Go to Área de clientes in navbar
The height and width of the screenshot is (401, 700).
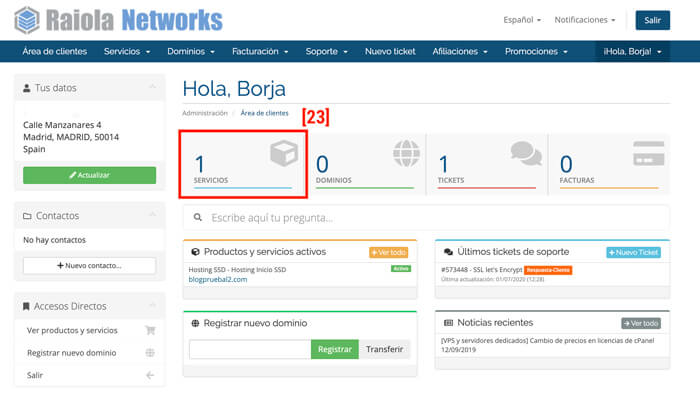tap(54, 51)
